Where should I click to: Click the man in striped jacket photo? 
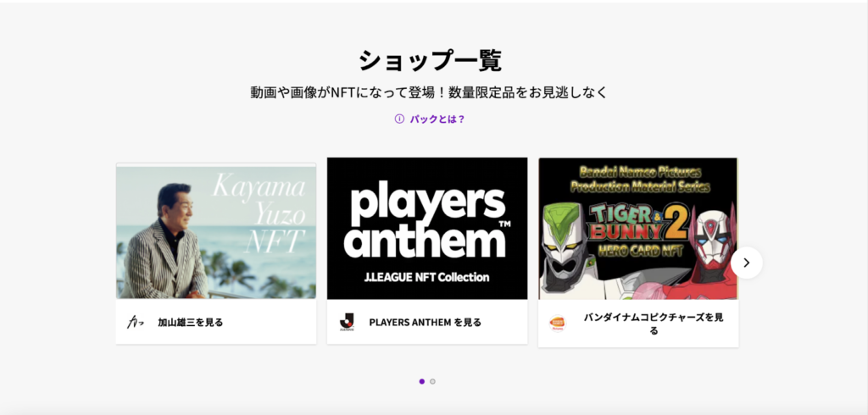pos(164,243)
